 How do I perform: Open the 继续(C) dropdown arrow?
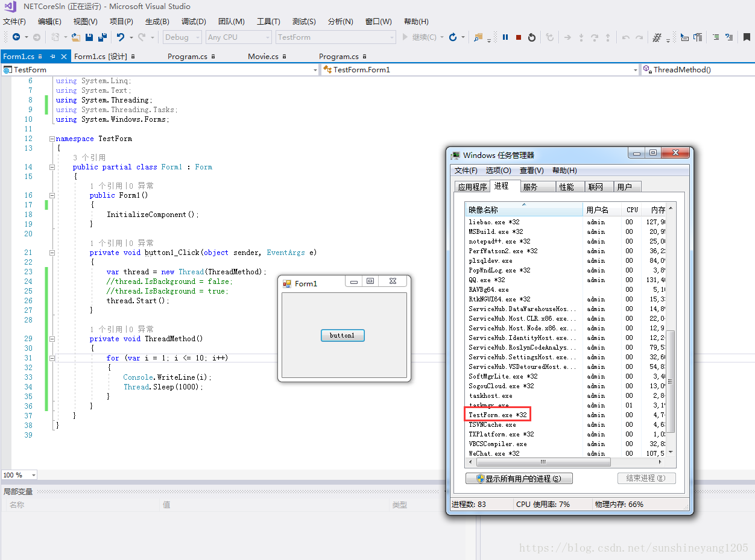point(442,37)
